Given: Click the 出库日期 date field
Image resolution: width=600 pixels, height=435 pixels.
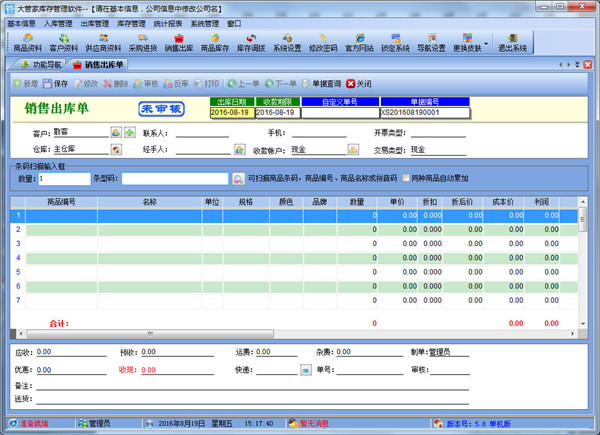Looking at the screenshot, I should (x=231, y=113).
